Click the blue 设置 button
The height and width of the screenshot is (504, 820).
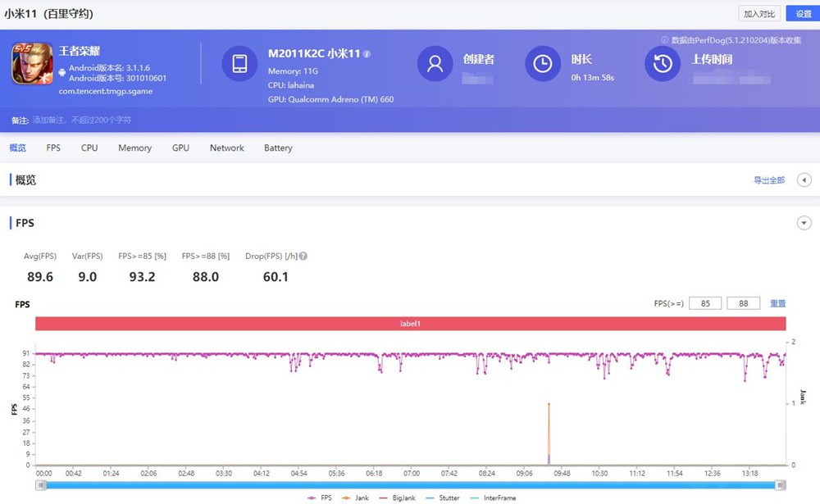804,14
